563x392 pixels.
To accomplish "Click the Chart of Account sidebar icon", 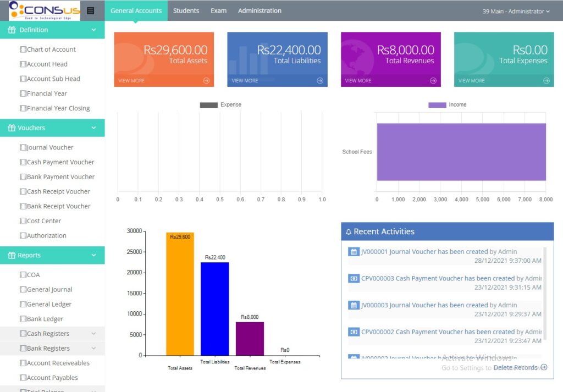I will [23, 49].
